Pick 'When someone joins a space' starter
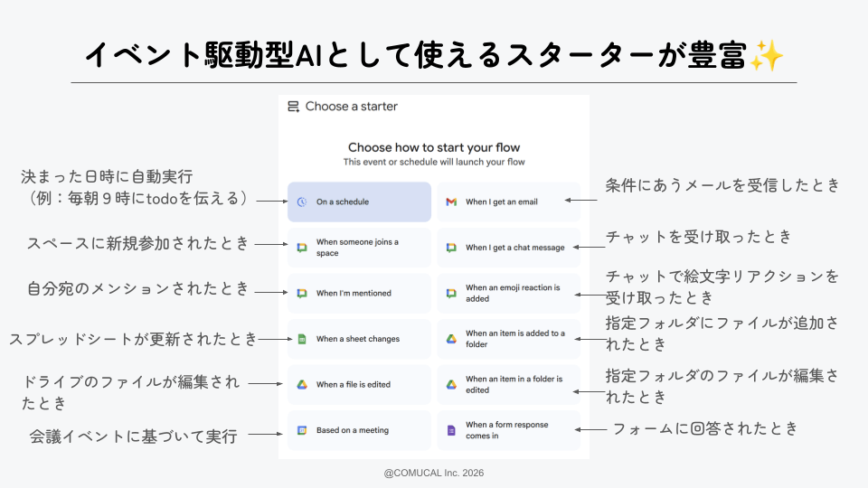 tap(359, 247)
